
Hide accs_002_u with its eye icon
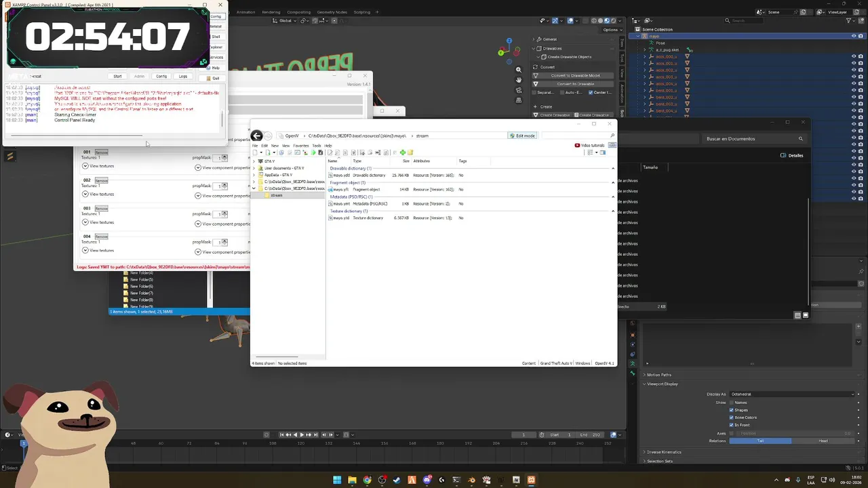[x=853, y=70]
